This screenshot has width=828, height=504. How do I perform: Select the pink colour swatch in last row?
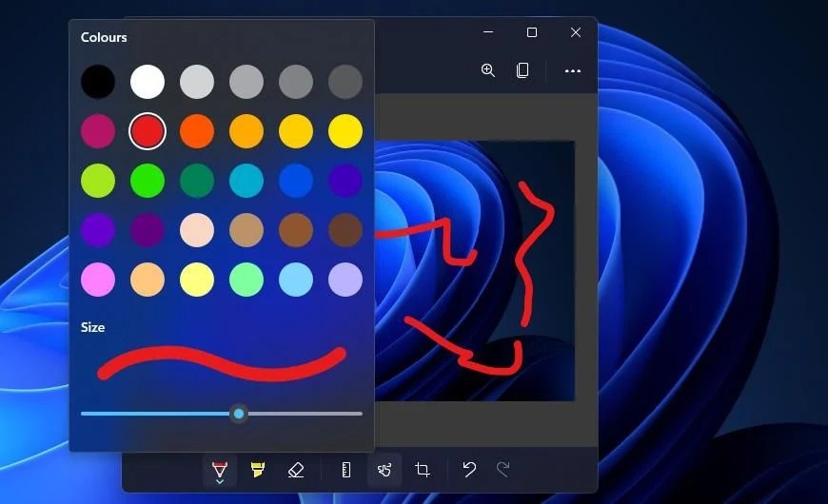(x=98, y=280)
